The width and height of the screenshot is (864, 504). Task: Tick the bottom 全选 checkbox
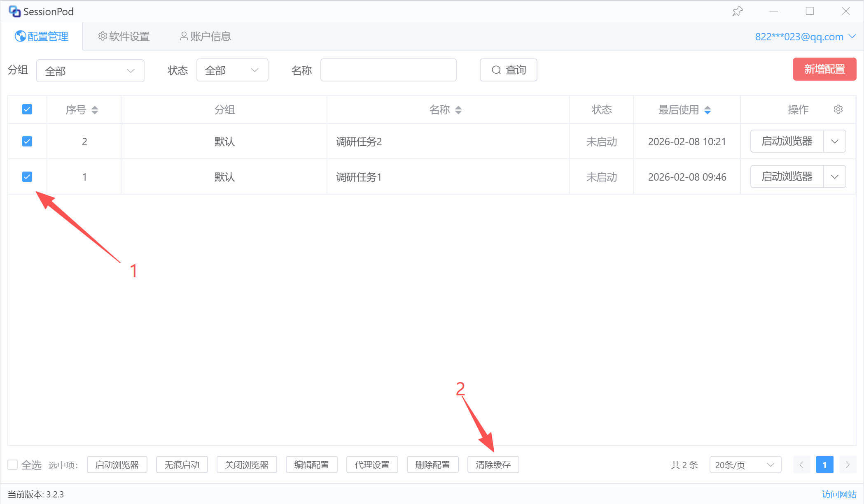(x=13, y=465)
